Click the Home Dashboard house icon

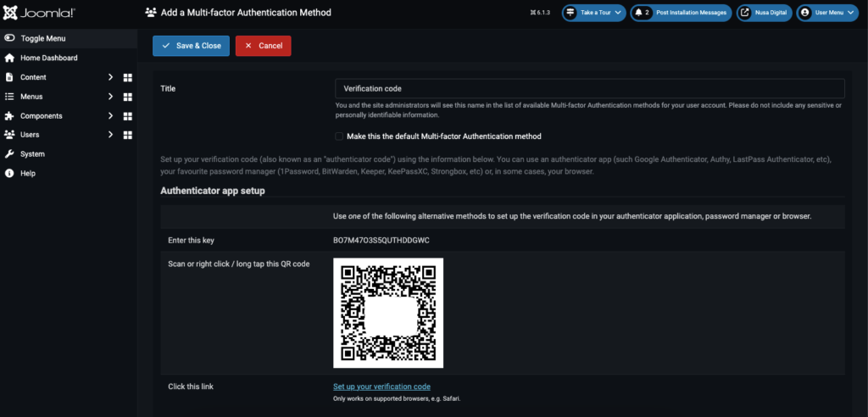[x=8, y=58]
